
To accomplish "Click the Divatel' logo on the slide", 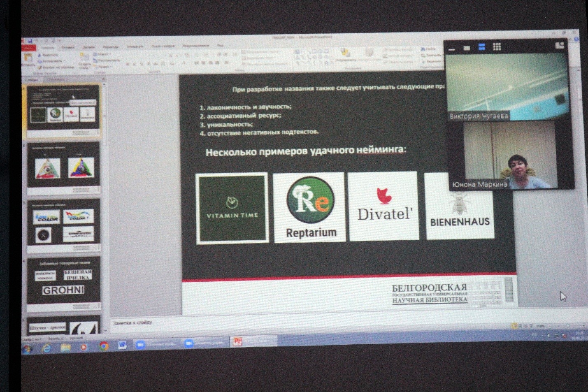I will 383,206.
